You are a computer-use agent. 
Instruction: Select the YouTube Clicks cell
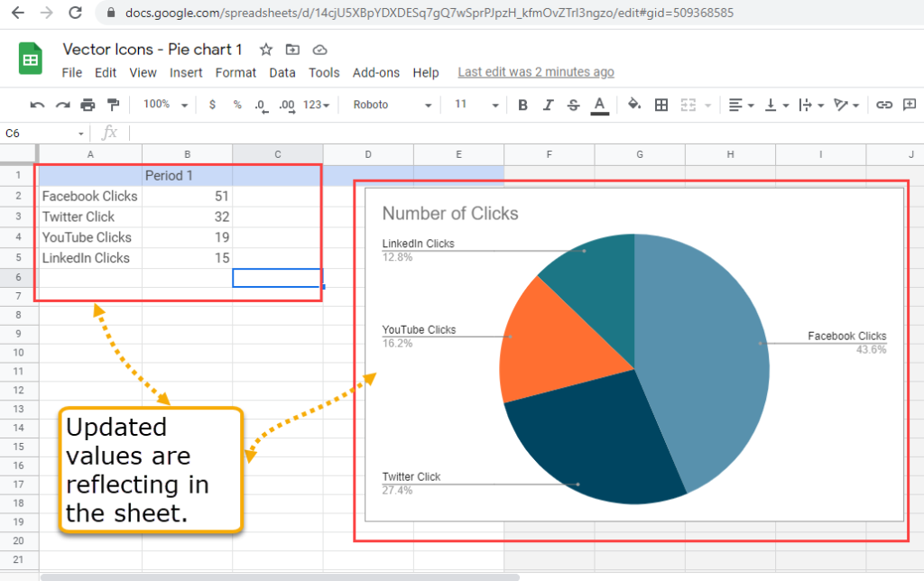coord(90,237)
